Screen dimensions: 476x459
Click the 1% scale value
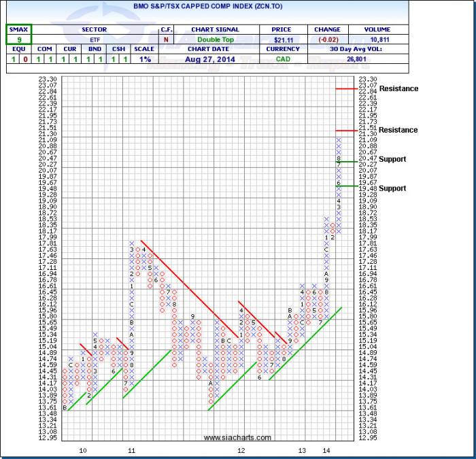[145, 60]
